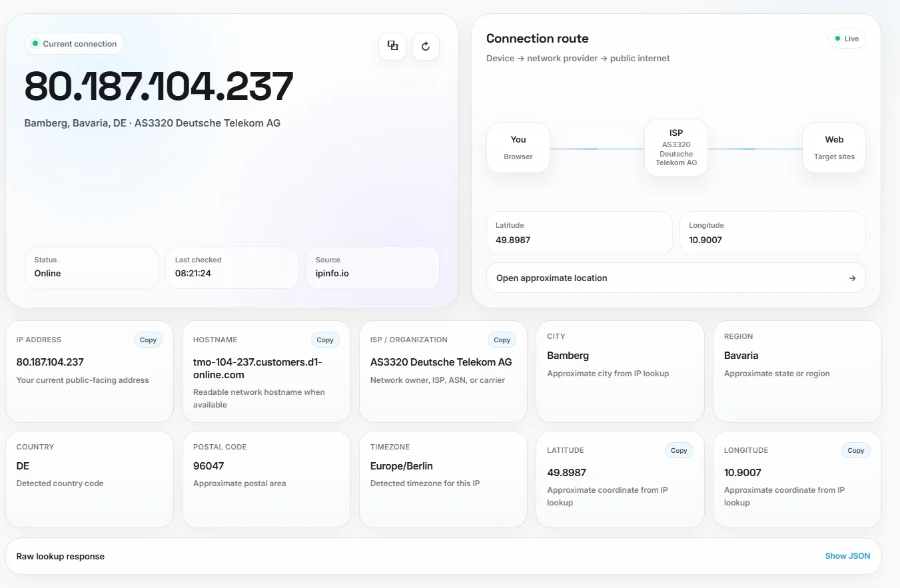This screenshot has height=588, width=900.
Task: Click 10.9007 in the LONGITUDE card
Action: (743, 473)
